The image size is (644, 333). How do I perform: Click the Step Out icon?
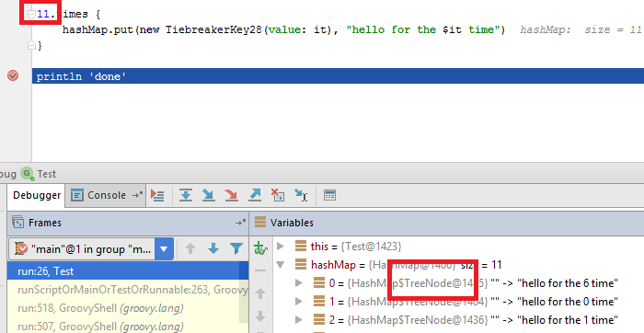(x=255, y=195)
